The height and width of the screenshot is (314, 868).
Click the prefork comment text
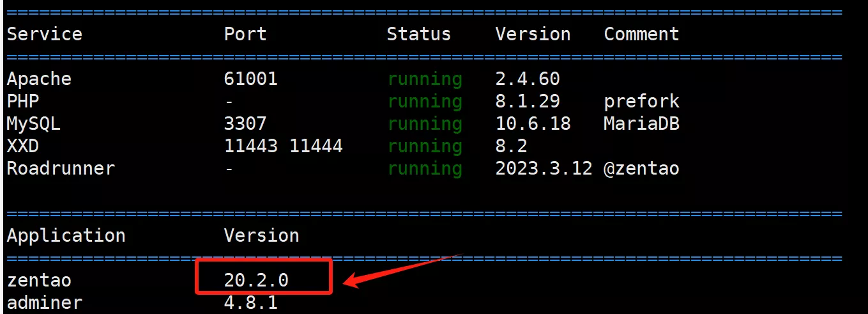click(x=642, y=101)
